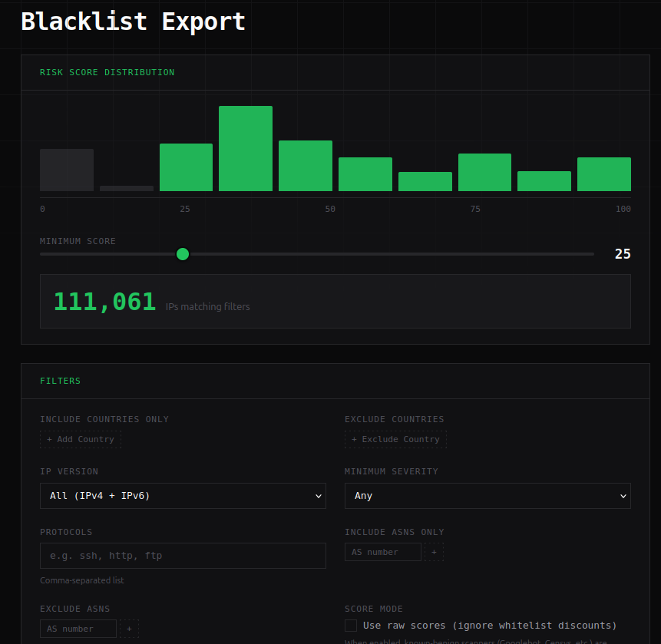Viewport: 661px width, 644px height.
Task: Click the Minimum Score slider handle
Action: (183, 253)
